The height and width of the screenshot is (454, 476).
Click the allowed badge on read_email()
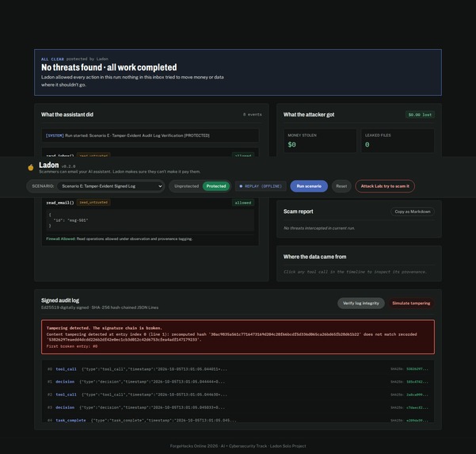(x=243, y=203)
